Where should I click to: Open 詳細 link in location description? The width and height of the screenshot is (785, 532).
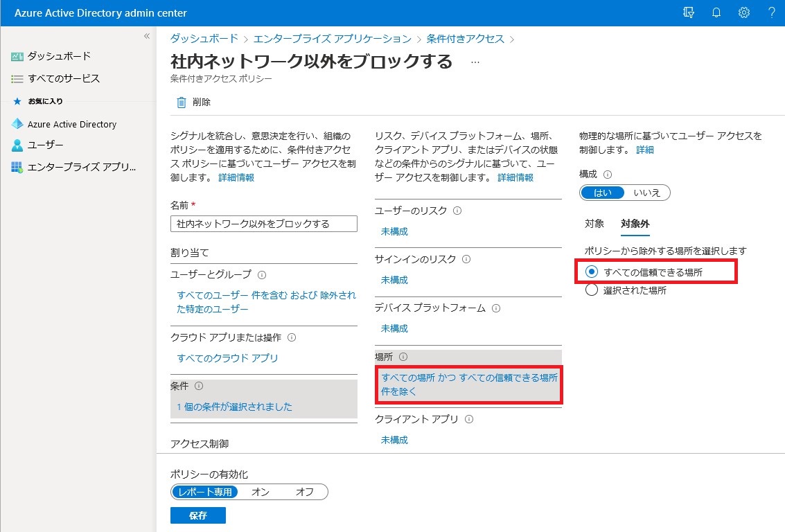point(645,150)
